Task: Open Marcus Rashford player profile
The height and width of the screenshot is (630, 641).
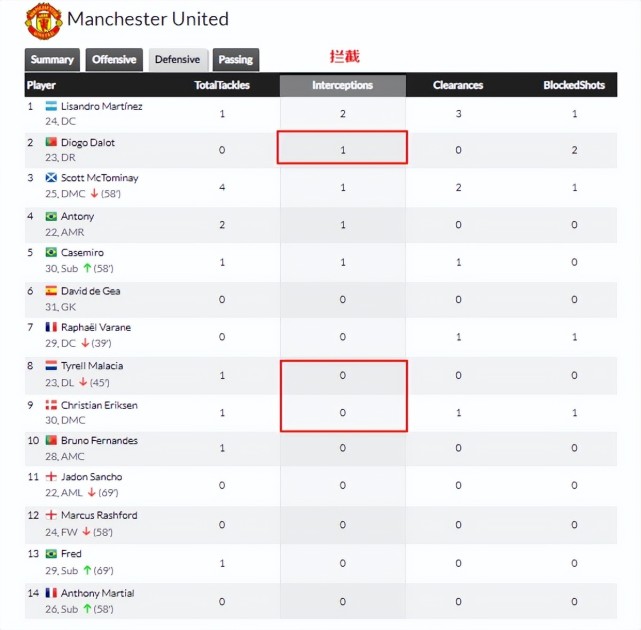Action: pos(99,516)
